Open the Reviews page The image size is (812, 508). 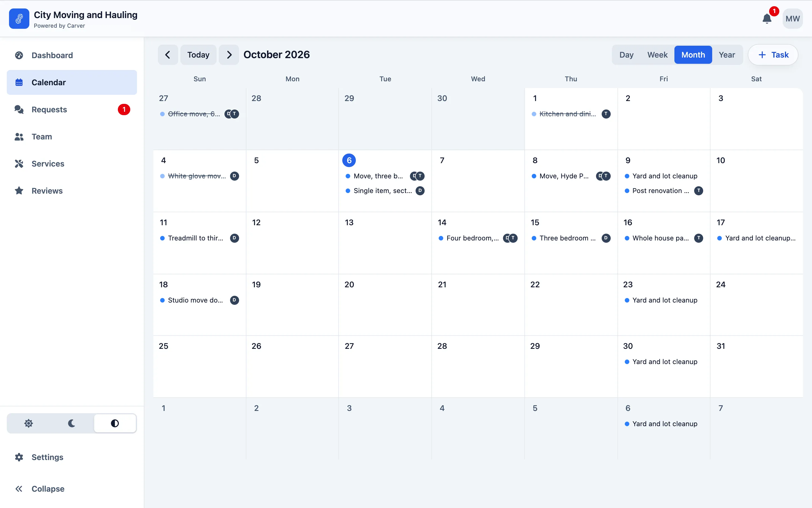coord(72,191)
